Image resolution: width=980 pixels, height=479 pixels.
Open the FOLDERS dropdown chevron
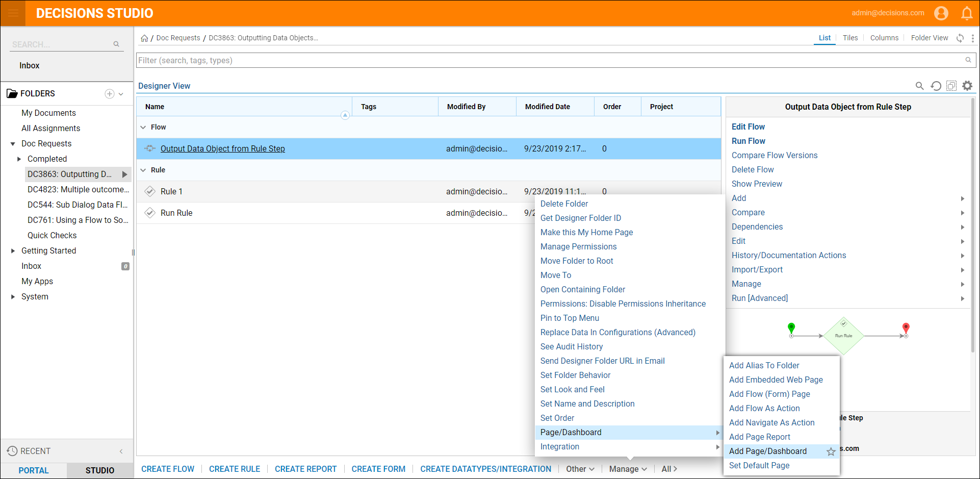click(121, 94)
